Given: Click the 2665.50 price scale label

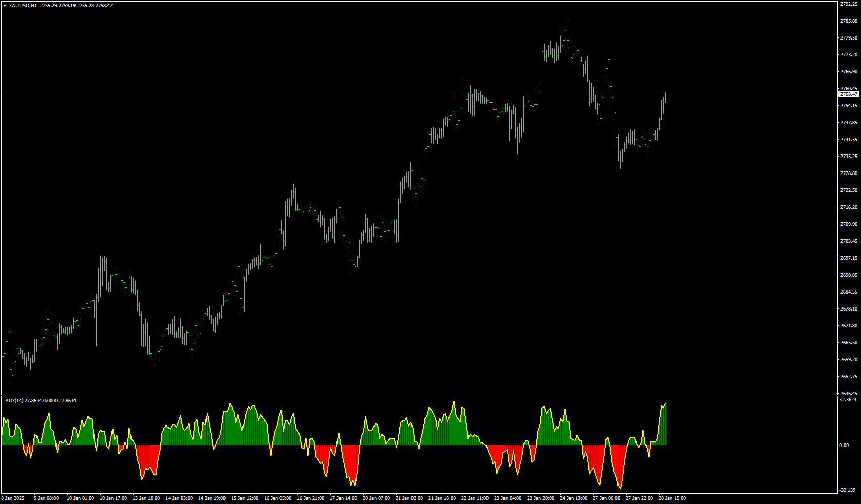Looking at the screenshot, I should (x=849, y=343).
